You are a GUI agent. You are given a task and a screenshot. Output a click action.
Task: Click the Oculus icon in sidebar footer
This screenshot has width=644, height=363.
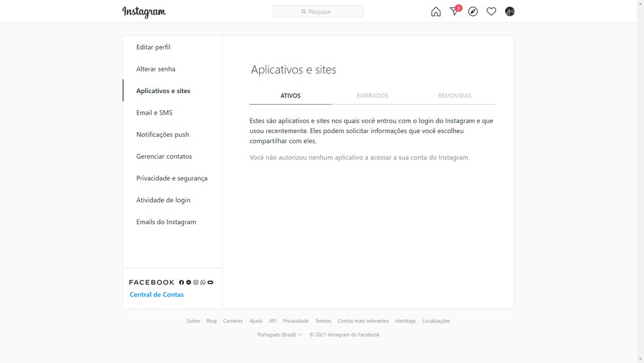tap(210, 282)
